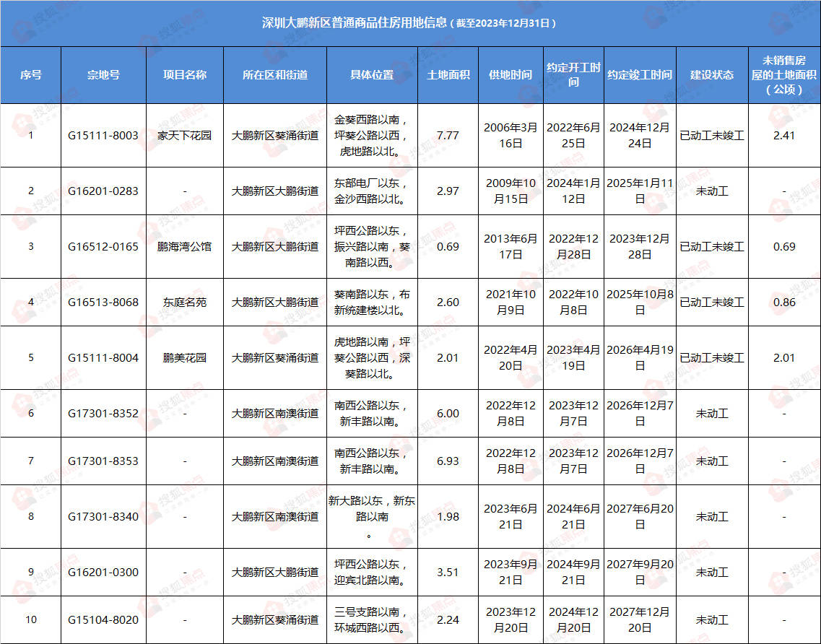
Task: Click land area value 2.97
Action: [x=448, y=191]
